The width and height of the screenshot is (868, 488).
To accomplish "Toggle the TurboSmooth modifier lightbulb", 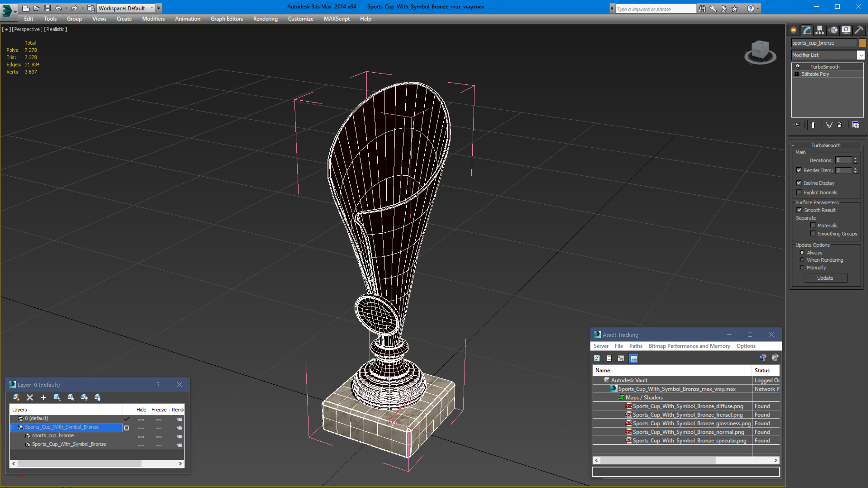I will point(797,66).
